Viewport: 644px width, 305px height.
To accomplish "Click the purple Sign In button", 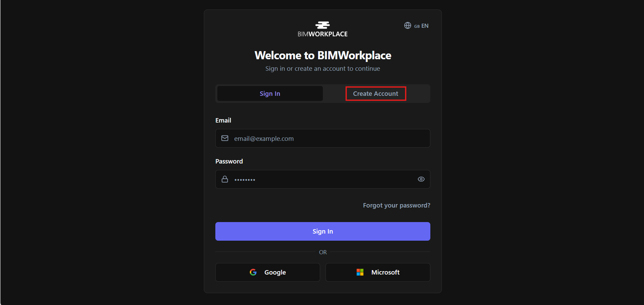I will (x=323, y=231).
